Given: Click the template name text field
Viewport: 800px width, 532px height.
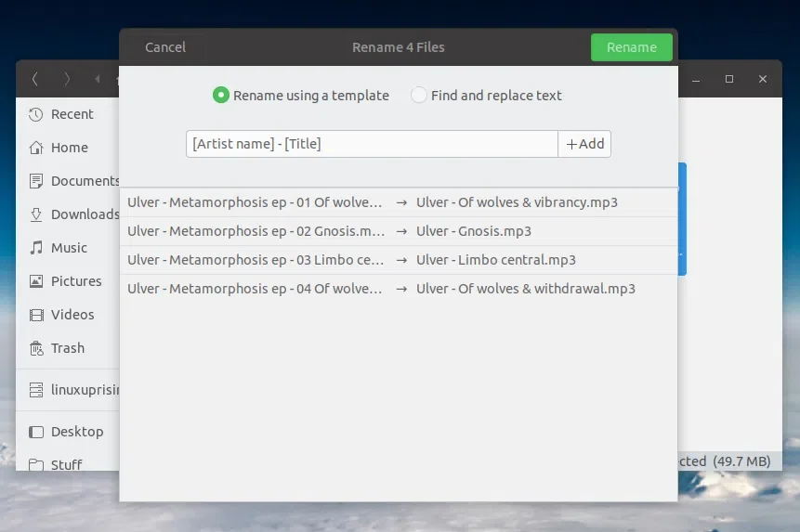Looking at the screenshot, I should (372, 144).
